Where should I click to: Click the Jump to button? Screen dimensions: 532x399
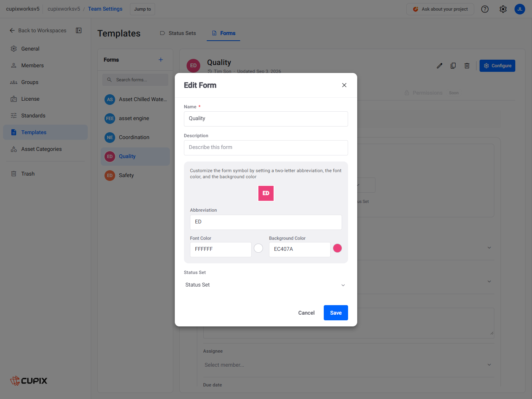[x=142, y=9]
